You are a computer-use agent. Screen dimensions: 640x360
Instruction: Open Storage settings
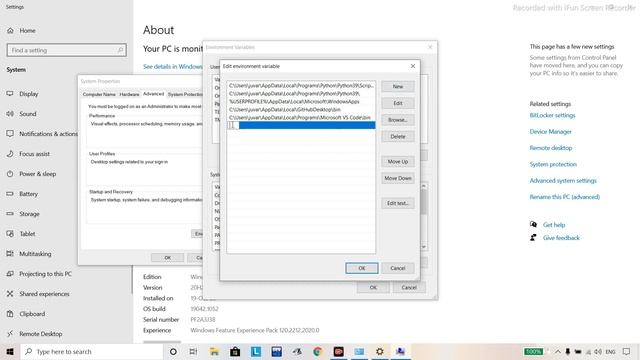point(29,214)
